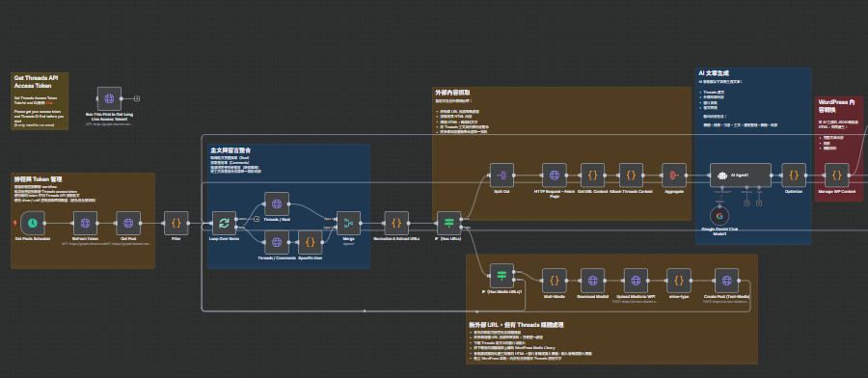Select the 無外部 URL Threads 媒體處理 note title
The image size is (868, 378).
517,325
